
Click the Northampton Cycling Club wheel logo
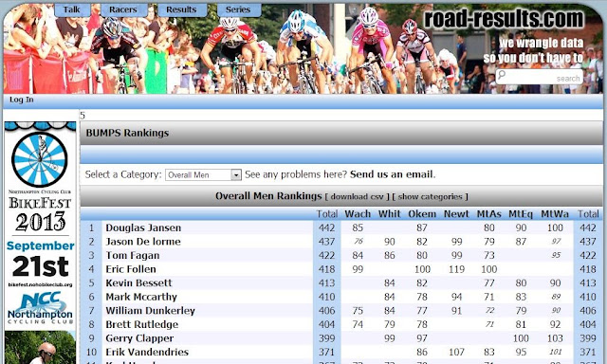tap(40, 159)
